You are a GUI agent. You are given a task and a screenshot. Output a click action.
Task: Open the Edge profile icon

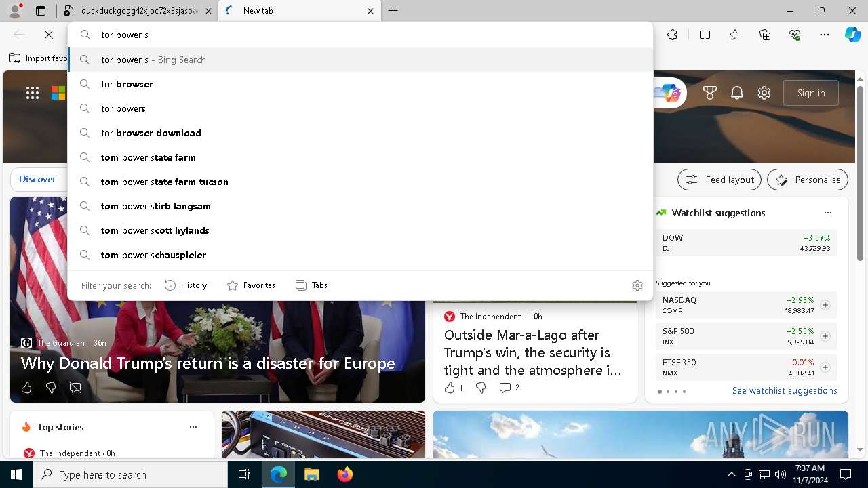(x=15, y=11)
